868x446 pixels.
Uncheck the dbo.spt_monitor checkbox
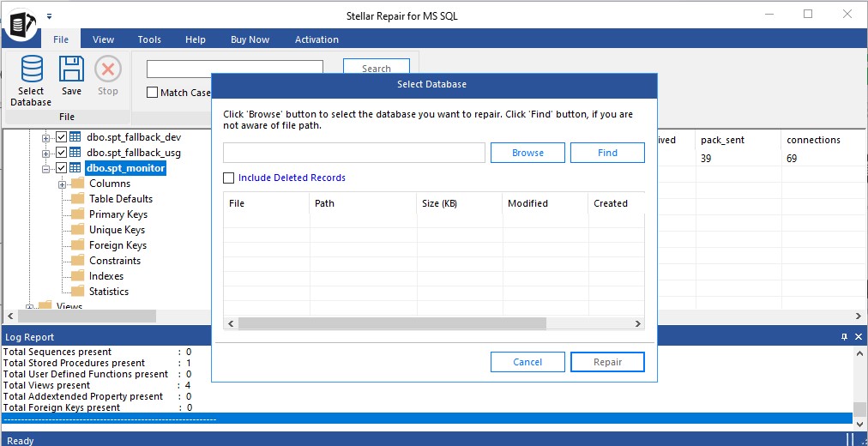coord(62,167)
